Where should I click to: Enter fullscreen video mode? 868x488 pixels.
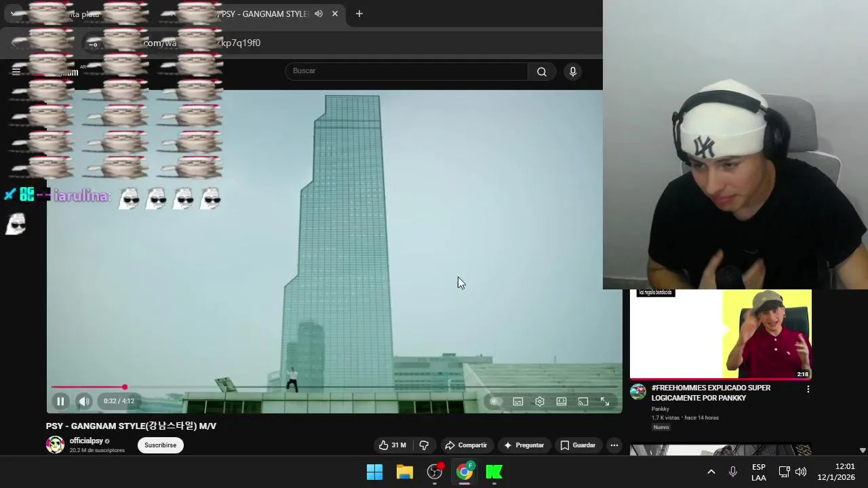point(605,401)
